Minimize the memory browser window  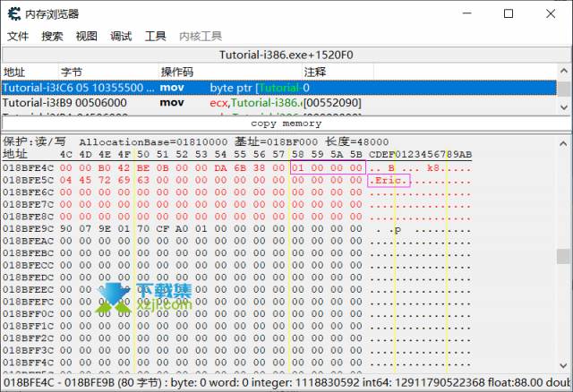pos(466,13)
